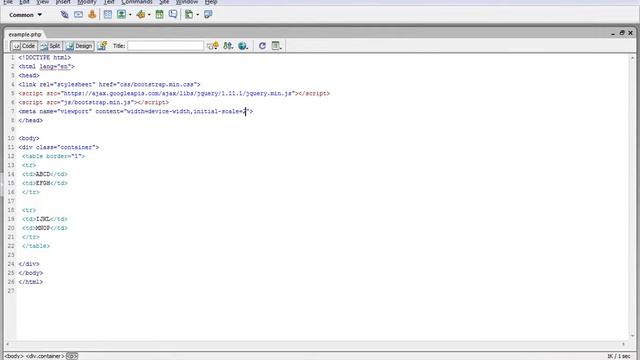Open Preview in Browser globe icon
Screen dimensions: 640x360
[x=243, y=46]
